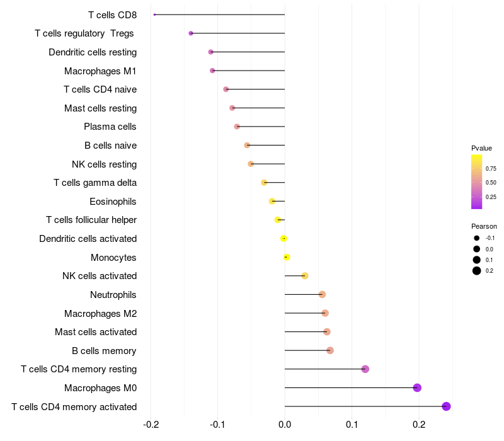Click the Pvalue gradient color bar
Viewport: 504px width, 441px height.
[x=477, y=181]
